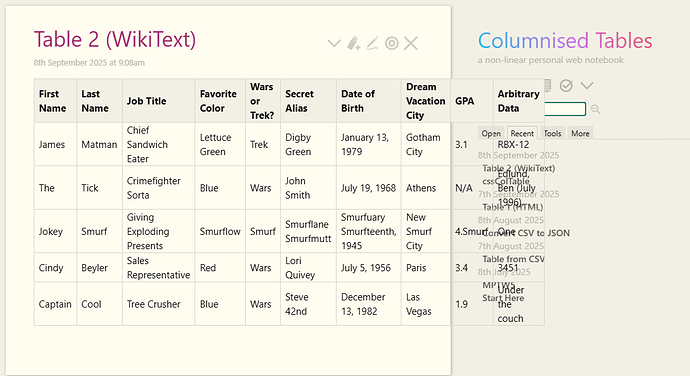Click the save wiki checkmark icon

click(566, 85)
